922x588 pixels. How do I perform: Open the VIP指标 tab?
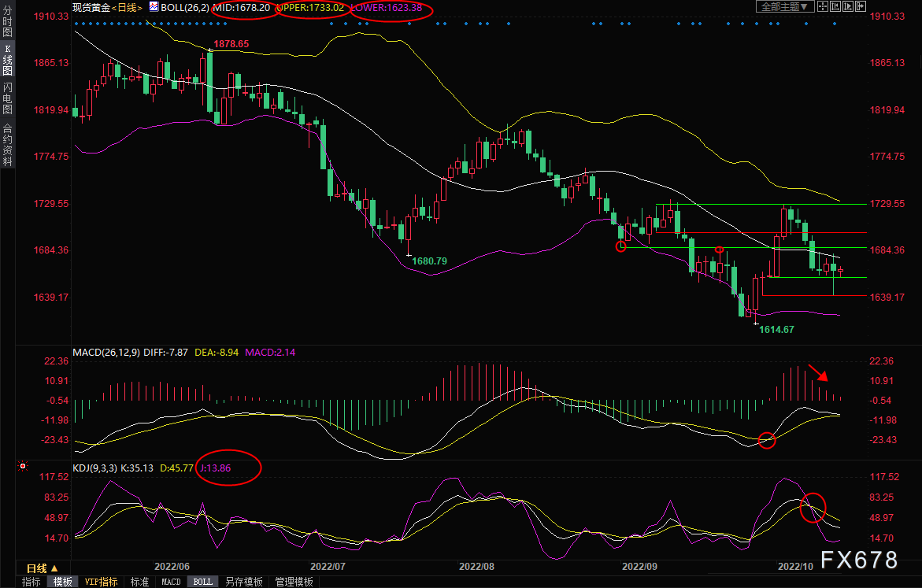pos(101,582)
